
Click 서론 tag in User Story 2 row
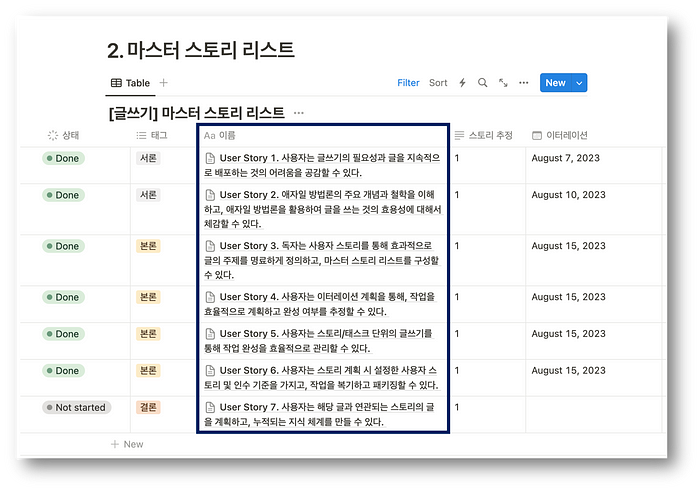(x=148, y=195)
